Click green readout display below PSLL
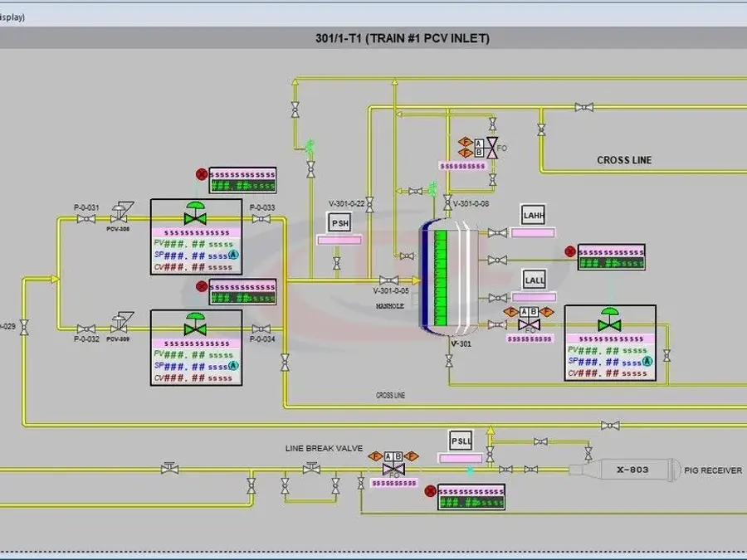 pyautogui.click(x=471, y=502)
